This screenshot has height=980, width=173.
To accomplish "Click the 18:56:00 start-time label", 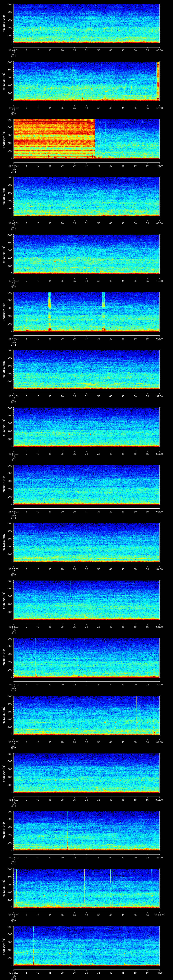I will click(x=14, y=742).
